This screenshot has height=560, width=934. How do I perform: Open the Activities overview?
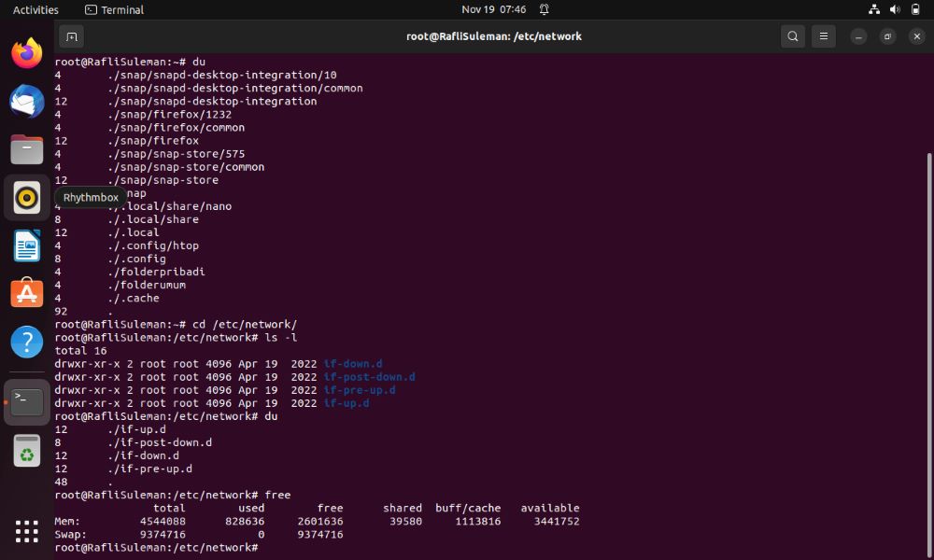pos(35,9)
